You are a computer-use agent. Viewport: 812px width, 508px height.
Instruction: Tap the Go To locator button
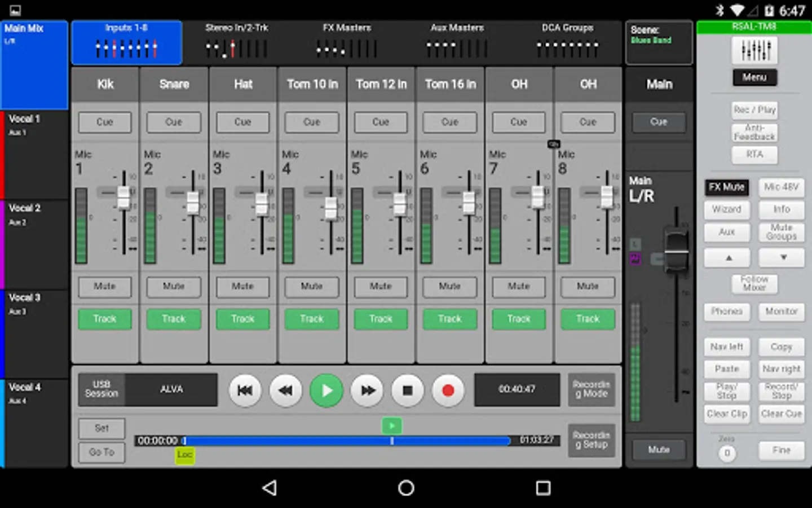(x=101, y=453)
